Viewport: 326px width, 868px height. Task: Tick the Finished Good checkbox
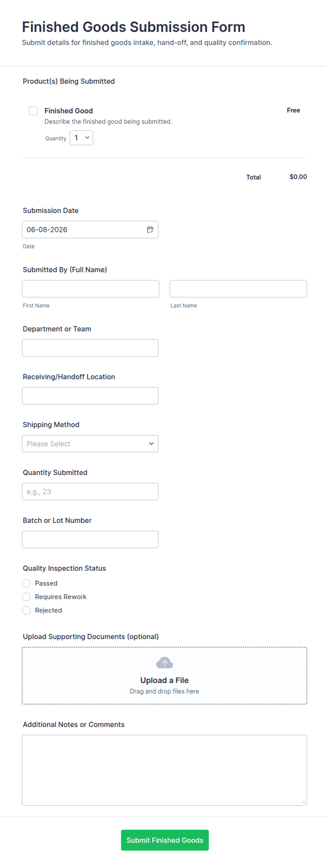pos(33,111)
